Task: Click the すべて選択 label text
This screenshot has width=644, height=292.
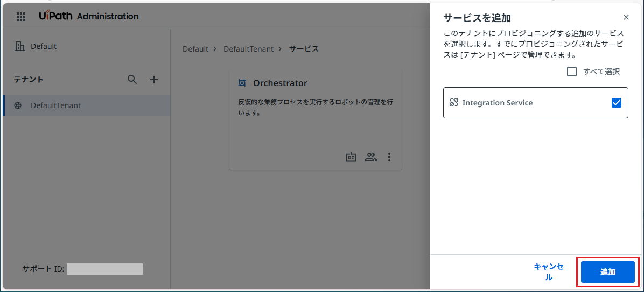Action: click(x=601, y=72)
